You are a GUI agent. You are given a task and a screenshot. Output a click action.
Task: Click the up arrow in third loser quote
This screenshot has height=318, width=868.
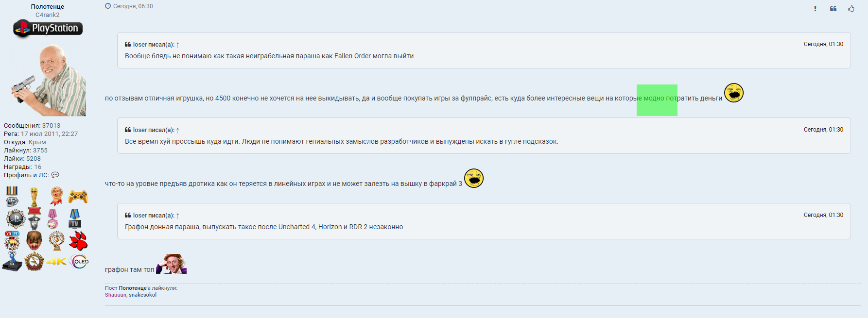(178, 216)
